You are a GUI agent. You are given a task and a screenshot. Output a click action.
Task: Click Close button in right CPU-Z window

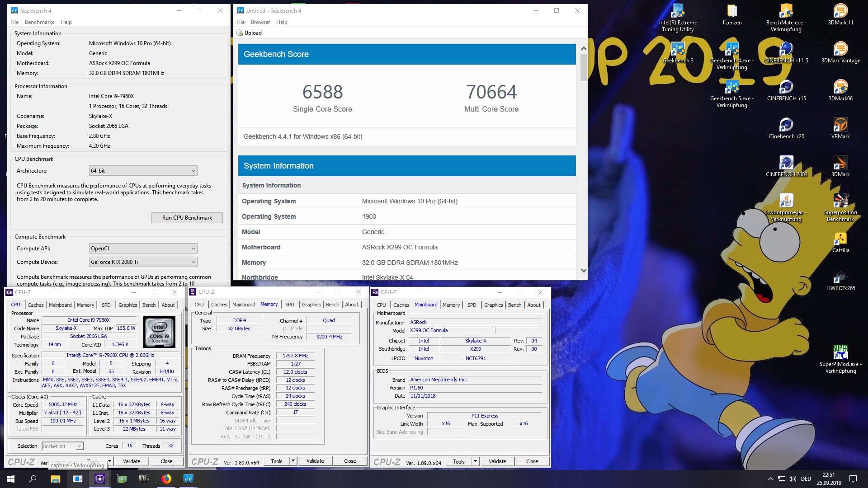tap(532, 461)
